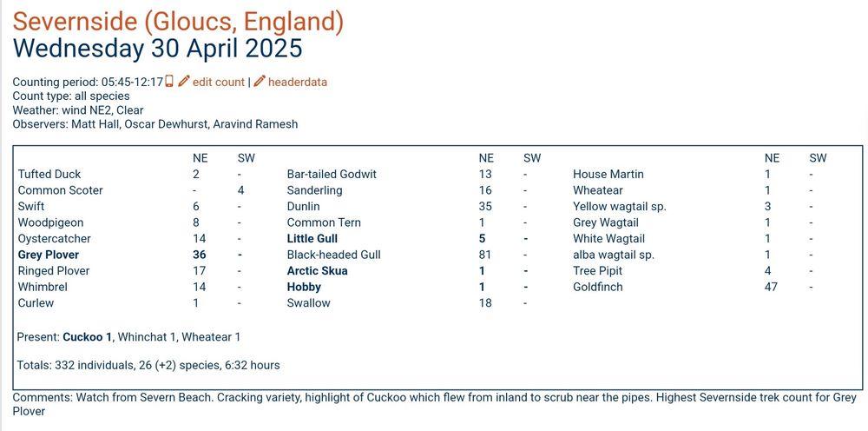Select the Bar-tailed Godwit row label
This screenshot has height=431, width=868.
click(332, 174)
